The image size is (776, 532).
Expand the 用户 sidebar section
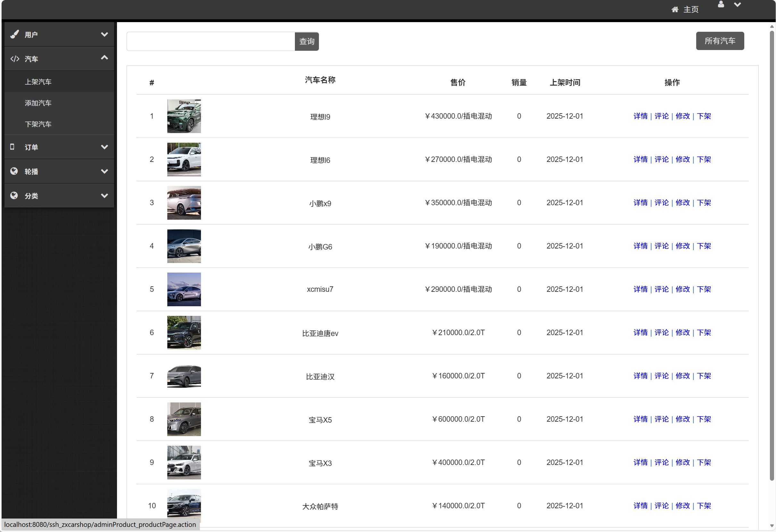tap(104, 34)
